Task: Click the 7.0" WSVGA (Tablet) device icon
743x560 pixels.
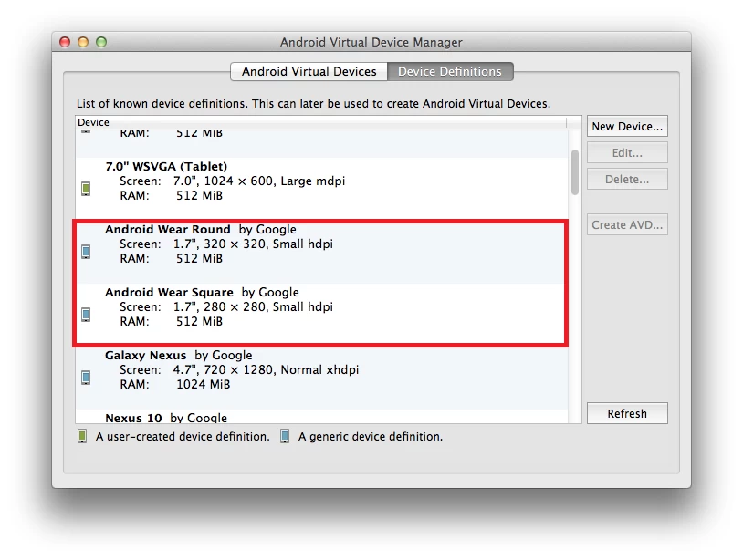Action: click(x=86, y=189)
